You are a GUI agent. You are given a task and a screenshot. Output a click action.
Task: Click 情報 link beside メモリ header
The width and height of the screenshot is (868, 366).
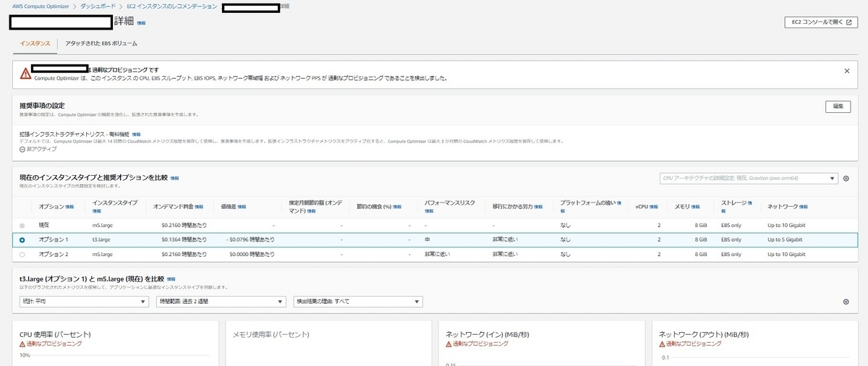(x=695, y=207)
